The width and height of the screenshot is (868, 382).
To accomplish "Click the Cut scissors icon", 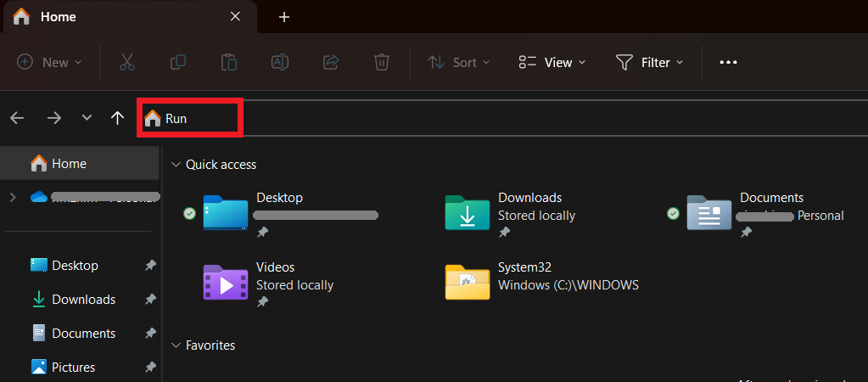I will pyautogui.click(x=127, y=62).
